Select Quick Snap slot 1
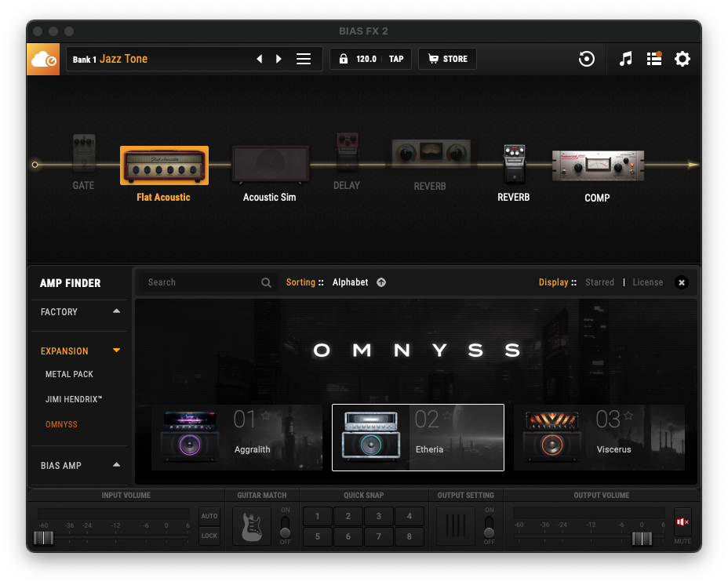This screenshot has height=585, width=728. click(318, 516)
